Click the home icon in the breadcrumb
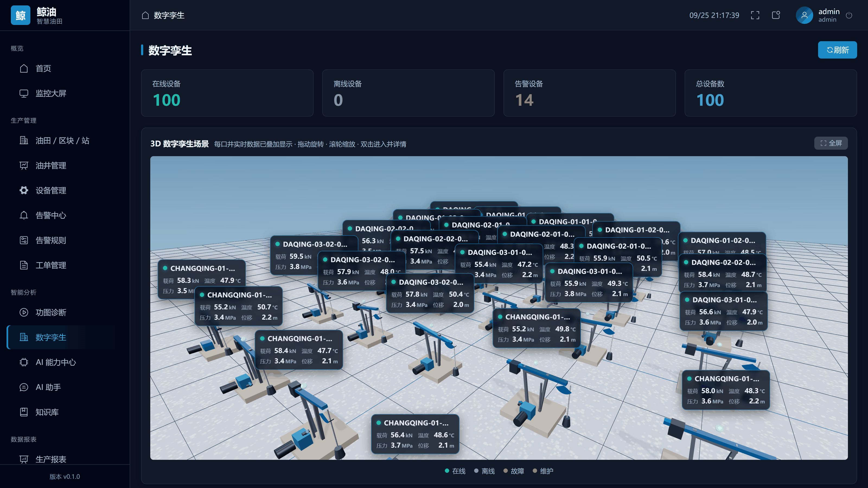This screenshot has width=868, height=488. (145, 15)
